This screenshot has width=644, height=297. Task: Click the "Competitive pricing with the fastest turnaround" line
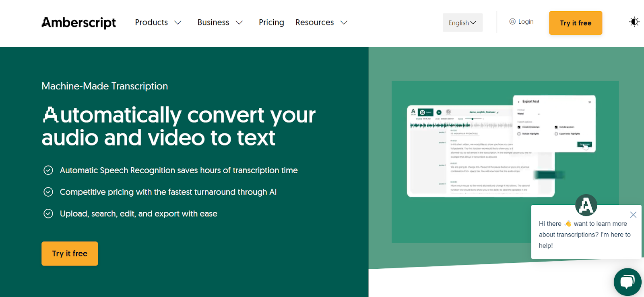pos(168,192)
